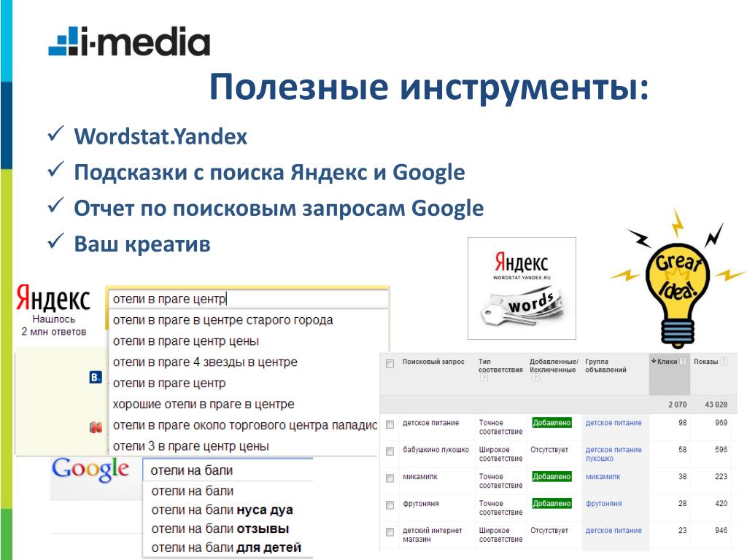Click total impressions value 43 028
This screenshot has width=747, height=560.
[716, 404]
